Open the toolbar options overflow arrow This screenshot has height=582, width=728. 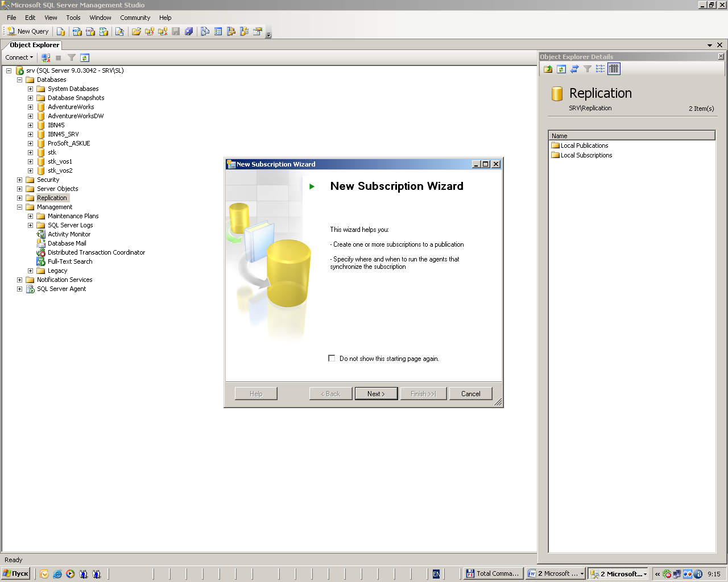(269, 33)
